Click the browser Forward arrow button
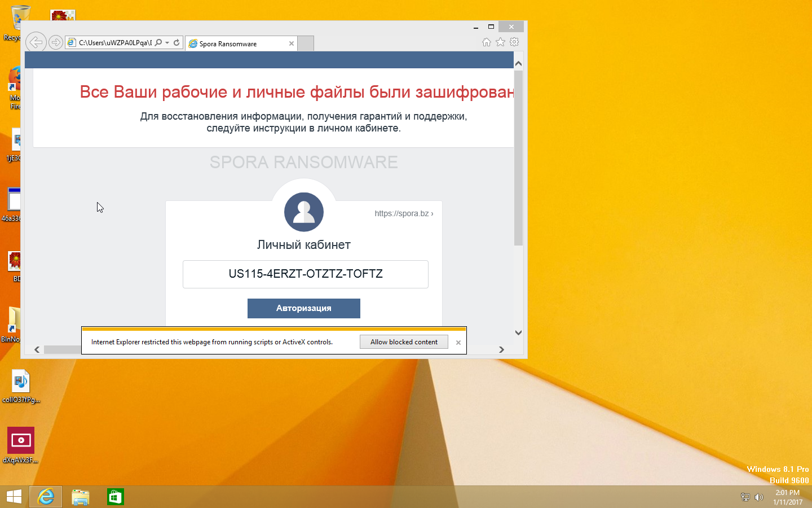 pos(55,42)
